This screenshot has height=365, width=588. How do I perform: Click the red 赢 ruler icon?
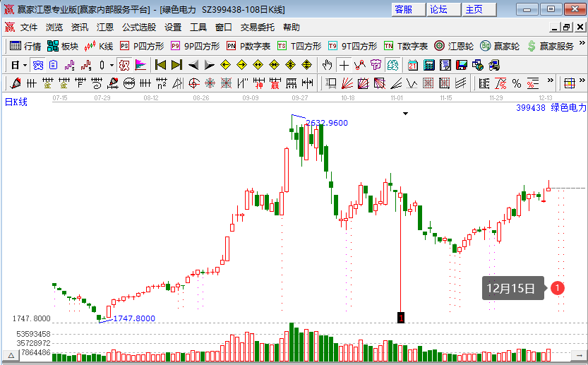coord(275,83)
